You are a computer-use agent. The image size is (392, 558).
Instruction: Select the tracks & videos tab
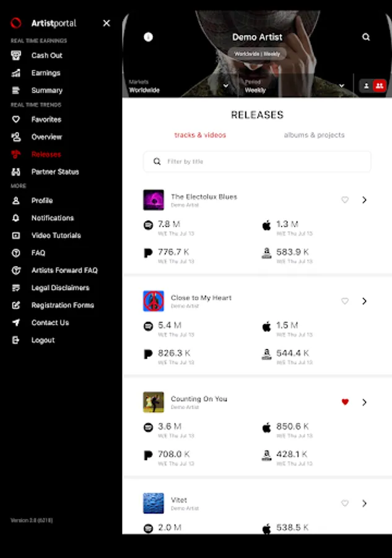[x=200, y=135]
